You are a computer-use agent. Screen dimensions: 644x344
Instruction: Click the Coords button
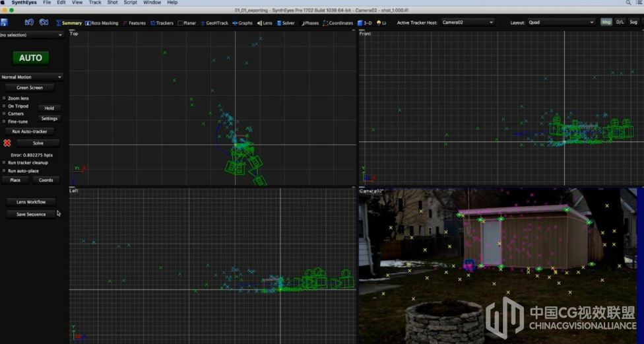click(x=46, y=180)
